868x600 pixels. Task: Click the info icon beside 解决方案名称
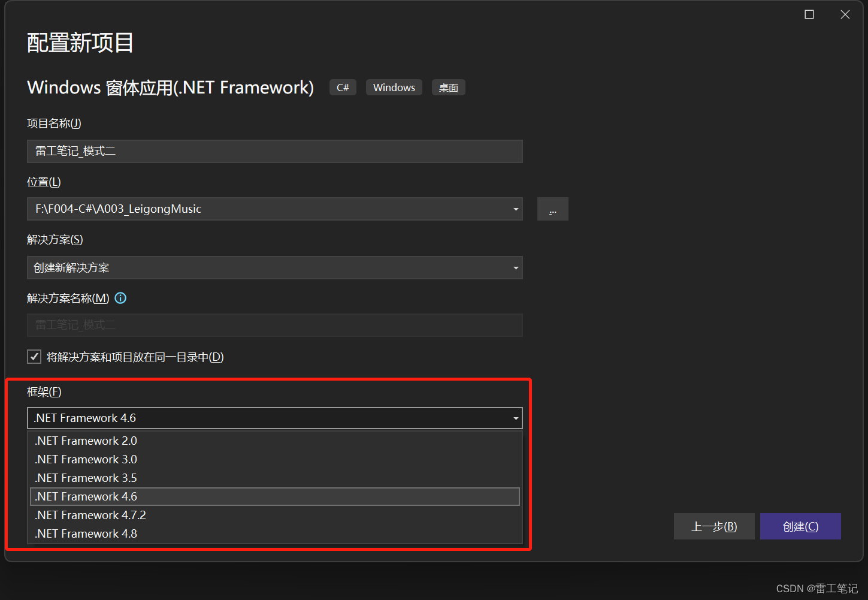click(x=120, y=298)
